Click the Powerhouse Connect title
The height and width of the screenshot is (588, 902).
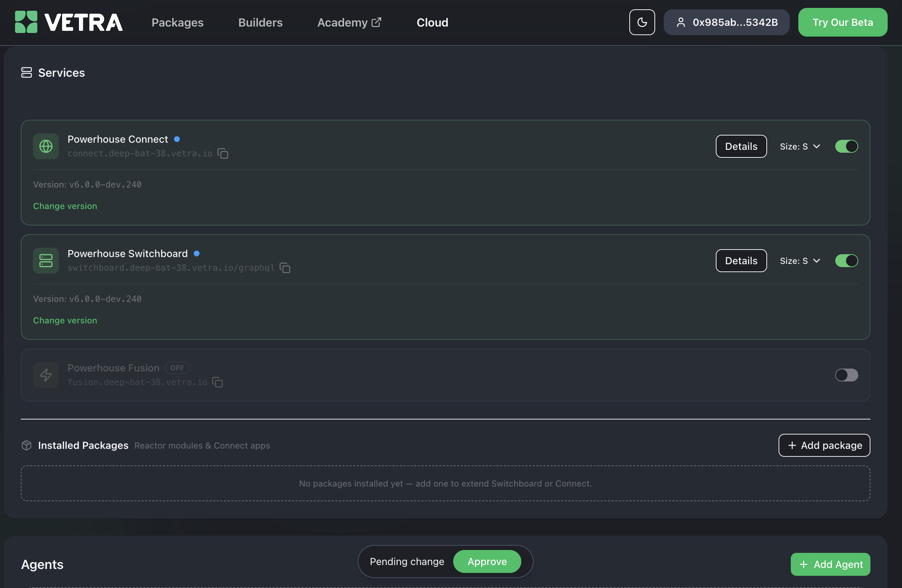[117, 139]
